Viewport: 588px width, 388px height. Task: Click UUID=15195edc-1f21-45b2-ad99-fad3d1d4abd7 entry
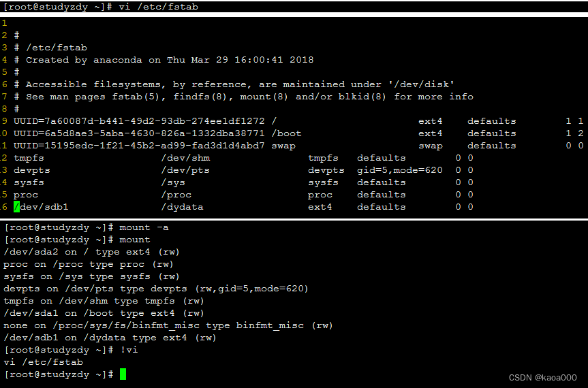[139, 146]
